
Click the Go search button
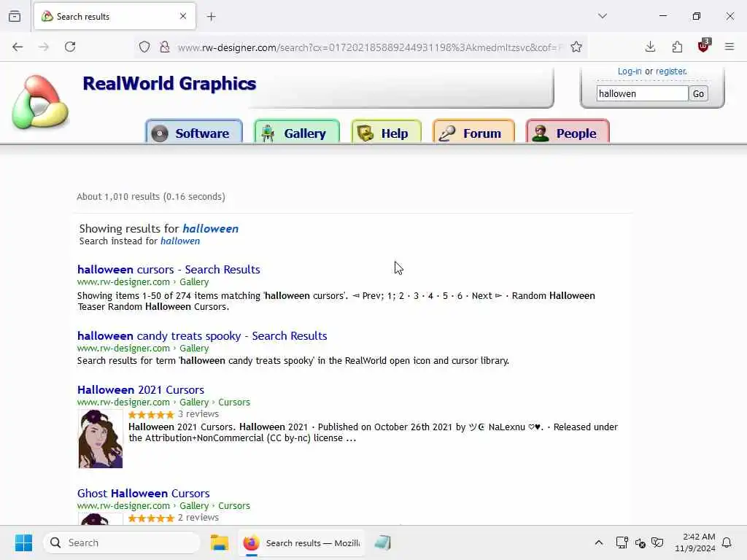698,94
